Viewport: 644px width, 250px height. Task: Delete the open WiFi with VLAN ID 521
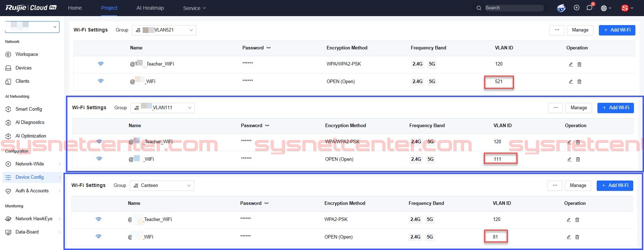coord(579,82)
